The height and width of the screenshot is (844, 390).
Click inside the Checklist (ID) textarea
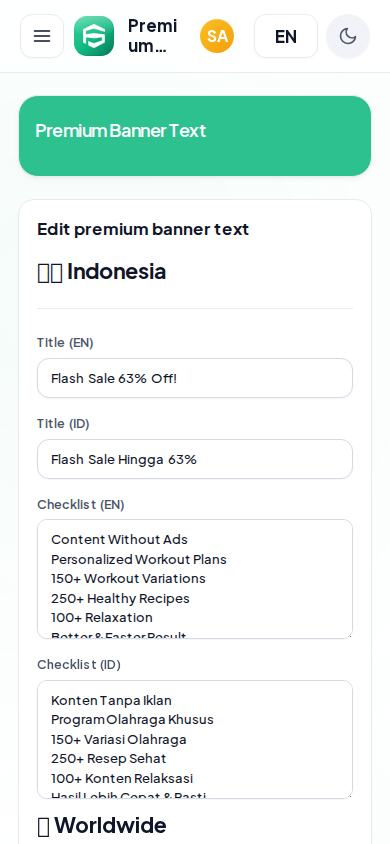click(x=195, y=740)
